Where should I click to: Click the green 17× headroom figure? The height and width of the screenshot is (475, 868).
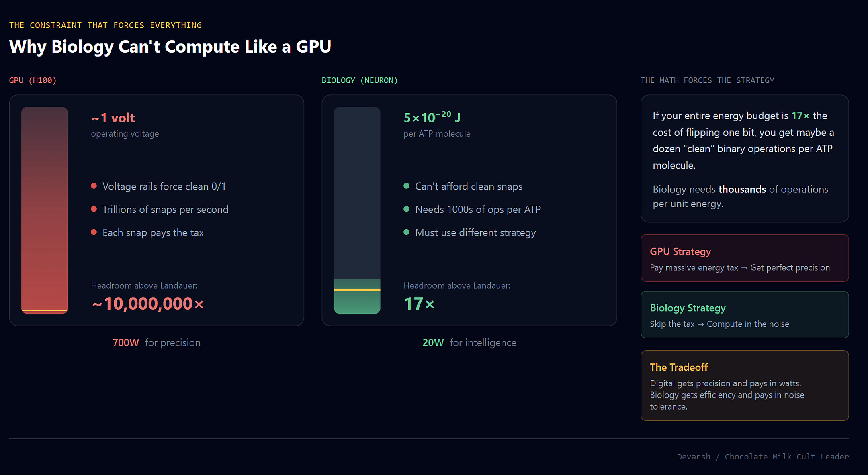(419, 304)
